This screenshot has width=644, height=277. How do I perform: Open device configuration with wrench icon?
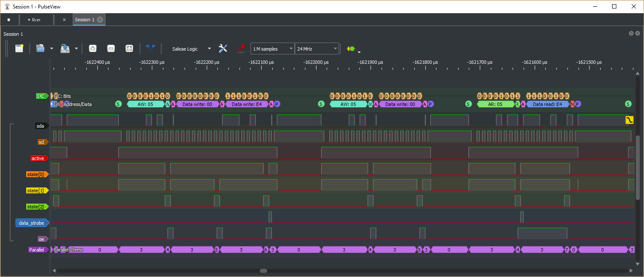[x=223, y=49]
